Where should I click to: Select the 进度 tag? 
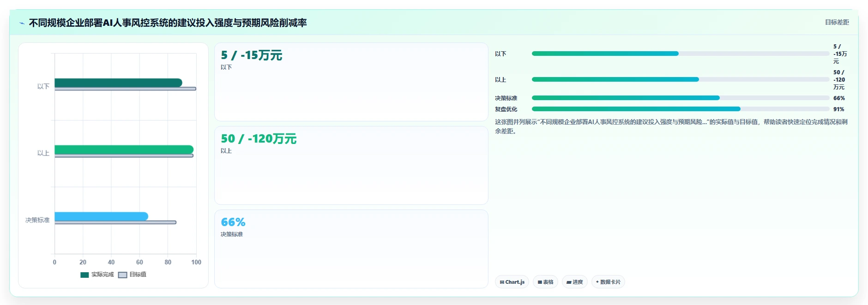[574, 282]
